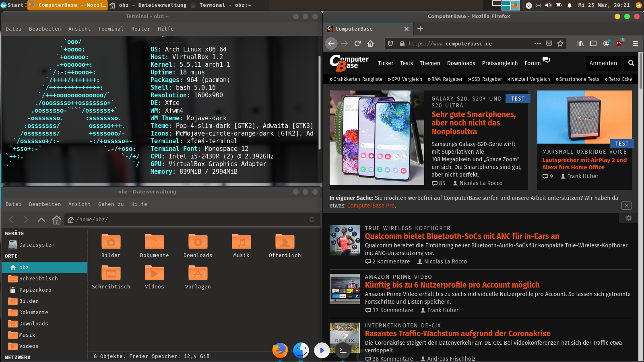
Task: Launch Firefox from the dock
Action: 280,350
